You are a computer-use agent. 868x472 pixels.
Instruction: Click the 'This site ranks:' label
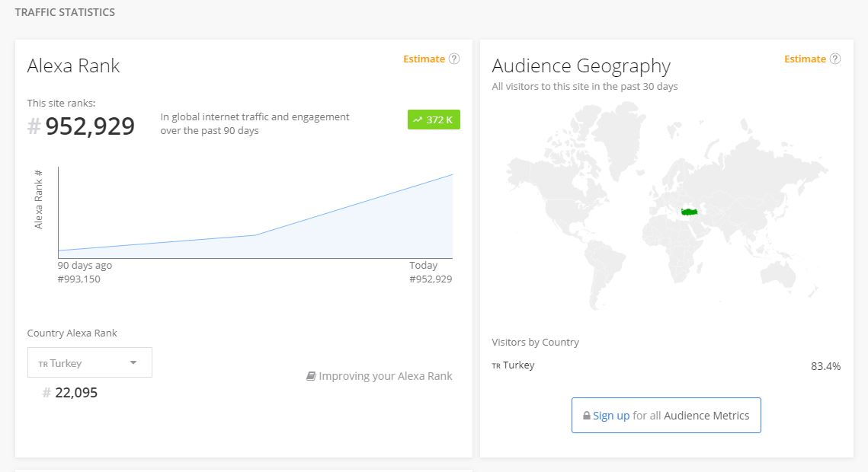tap(61, 103)
